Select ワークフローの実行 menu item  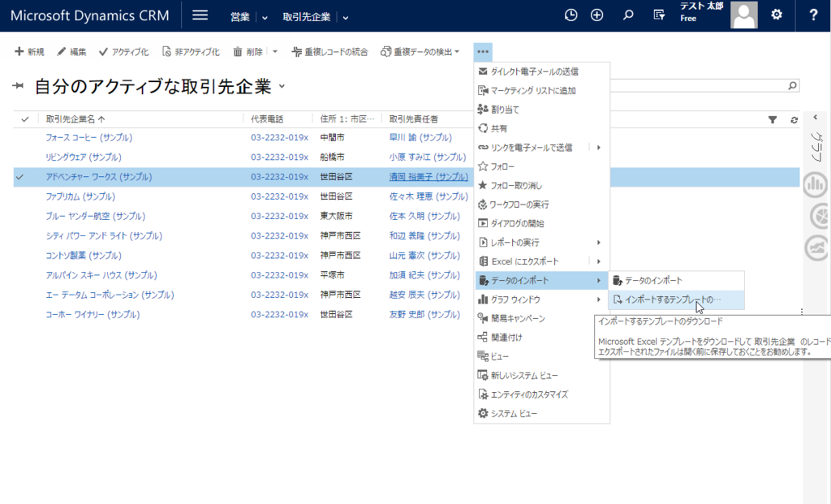(x=541, y=205)
